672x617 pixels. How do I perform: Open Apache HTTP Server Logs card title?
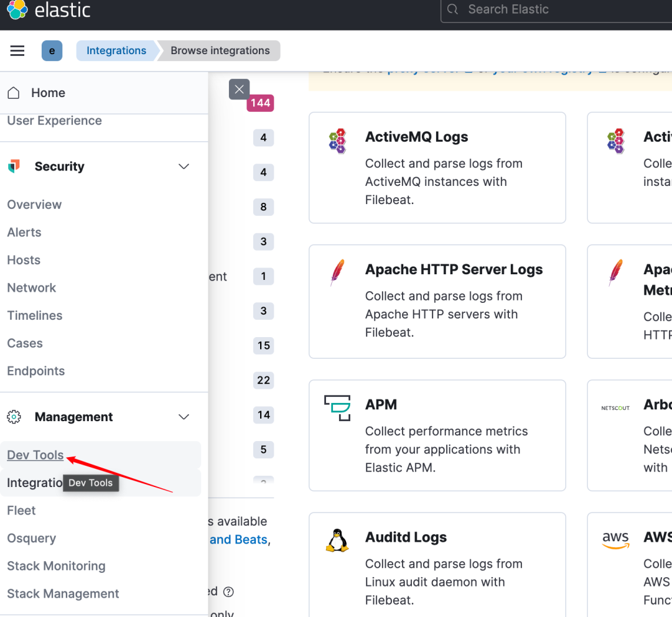(454, 269)
